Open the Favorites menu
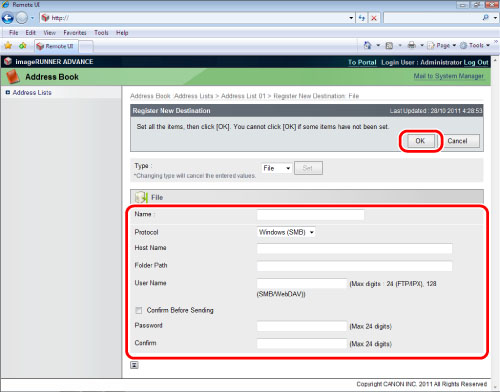This screenshot has height=392, width=500. [x=75, y=33]
